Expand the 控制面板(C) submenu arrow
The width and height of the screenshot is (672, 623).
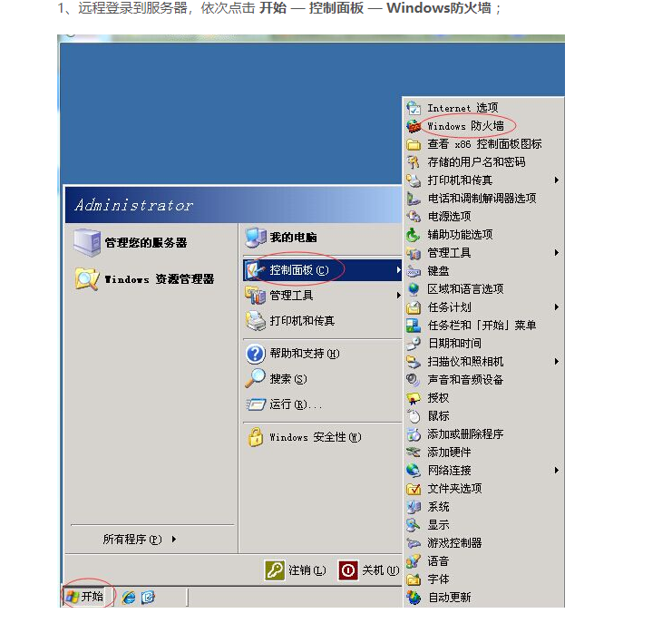(398, 270)
